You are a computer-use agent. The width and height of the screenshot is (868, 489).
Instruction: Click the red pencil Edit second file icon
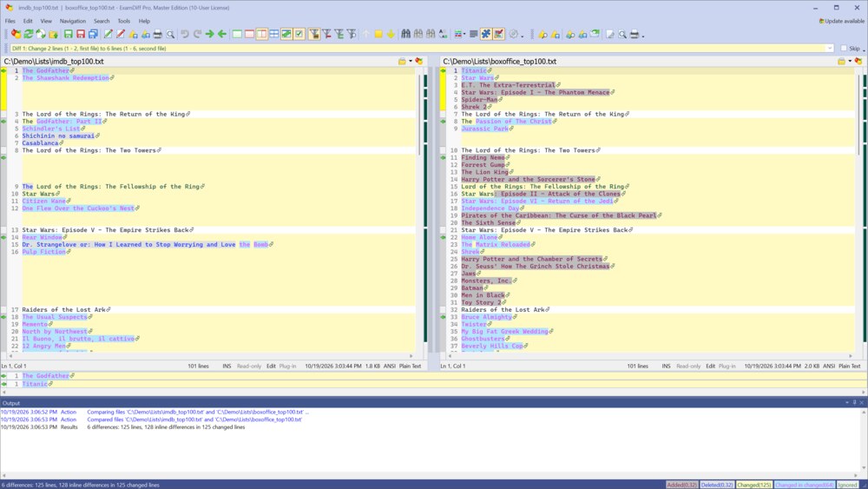pyautogui.click(x=120, y=35)
